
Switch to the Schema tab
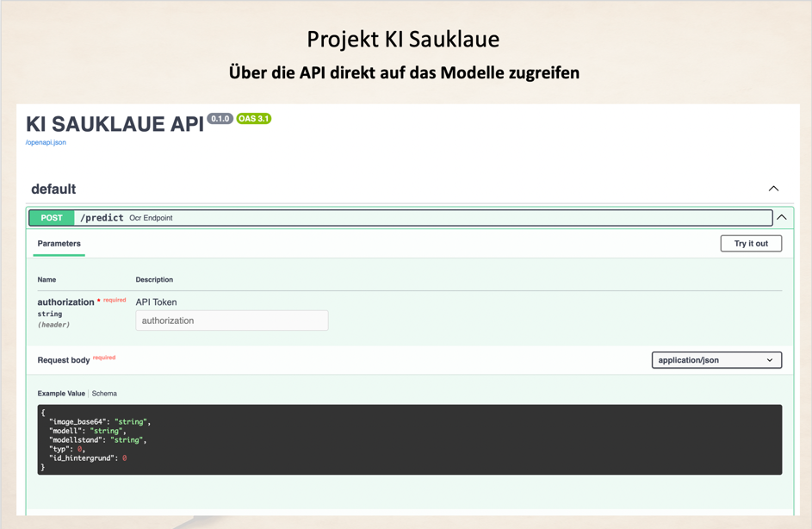[104, 394]
